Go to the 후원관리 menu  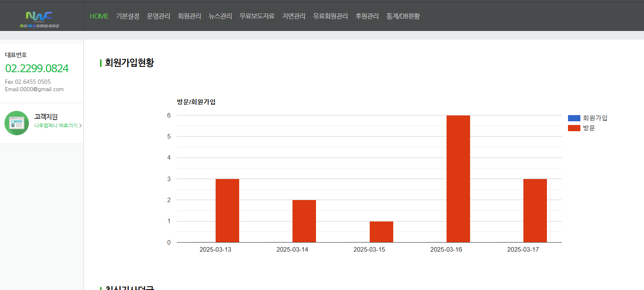367,16
